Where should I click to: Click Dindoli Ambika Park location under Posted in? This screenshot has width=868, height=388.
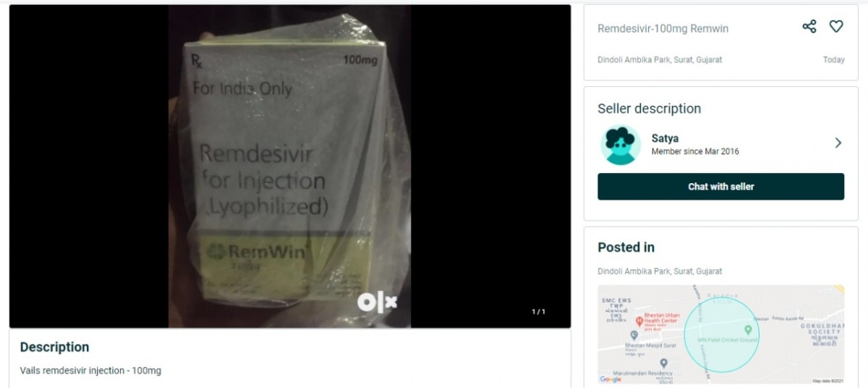click(x=660, y=271)
